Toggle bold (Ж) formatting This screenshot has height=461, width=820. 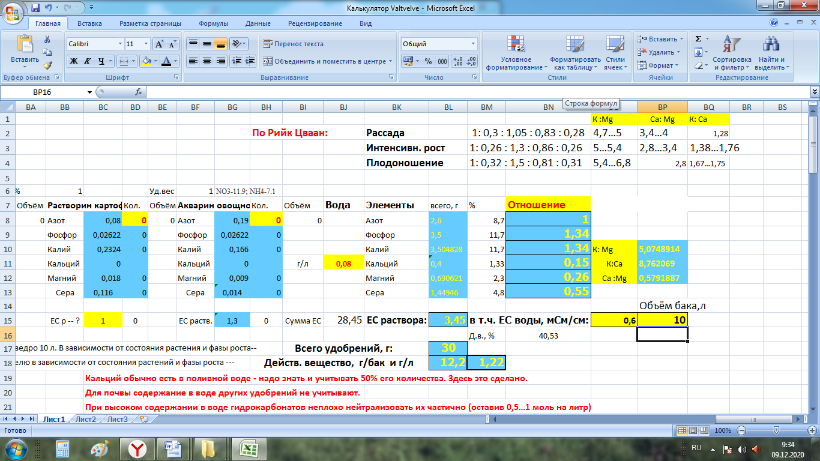click(74, 61)
